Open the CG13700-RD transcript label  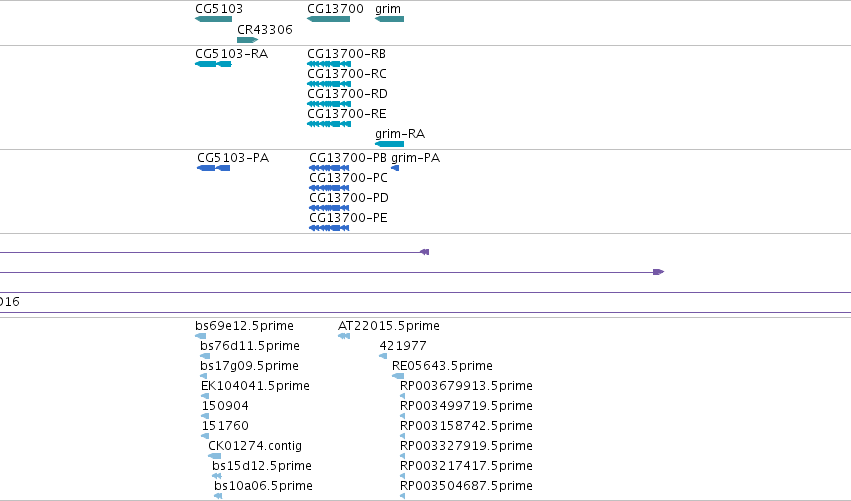coord(347,94)
